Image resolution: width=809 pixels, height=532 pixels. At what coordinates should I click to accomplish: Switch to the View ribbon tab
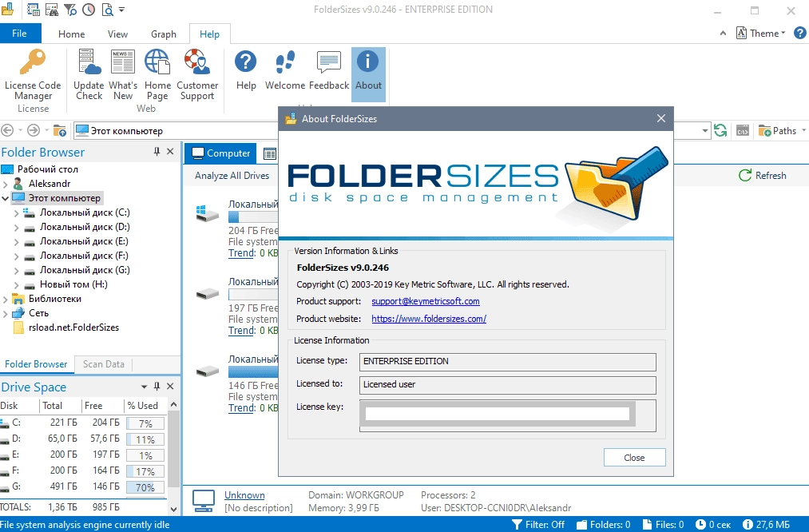[117, 34]
